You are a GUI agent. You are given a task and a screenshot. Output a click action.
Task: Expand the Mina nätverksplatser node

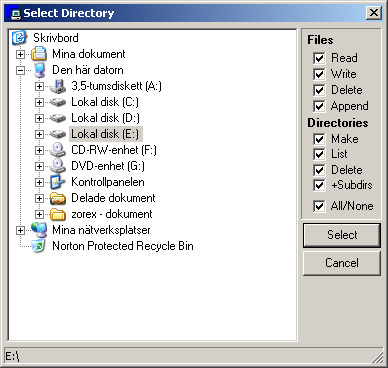(20, 230)
